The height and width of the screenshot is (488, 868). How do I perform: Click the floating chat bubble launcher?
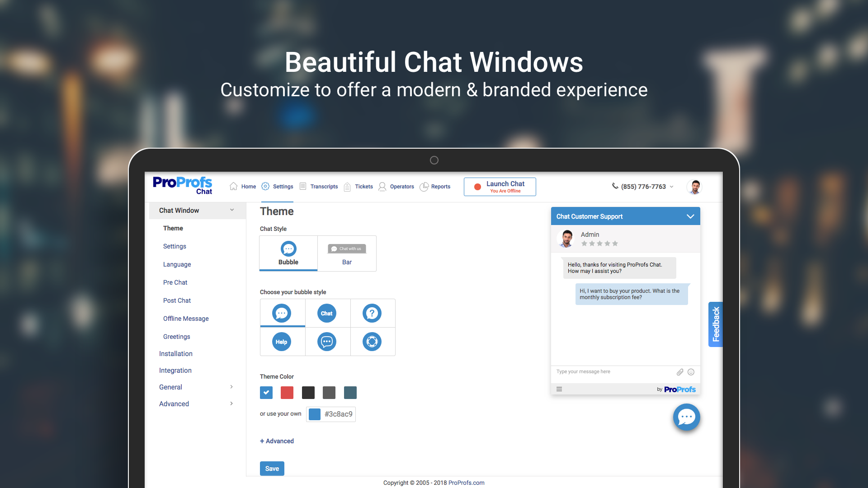point(686,417)
